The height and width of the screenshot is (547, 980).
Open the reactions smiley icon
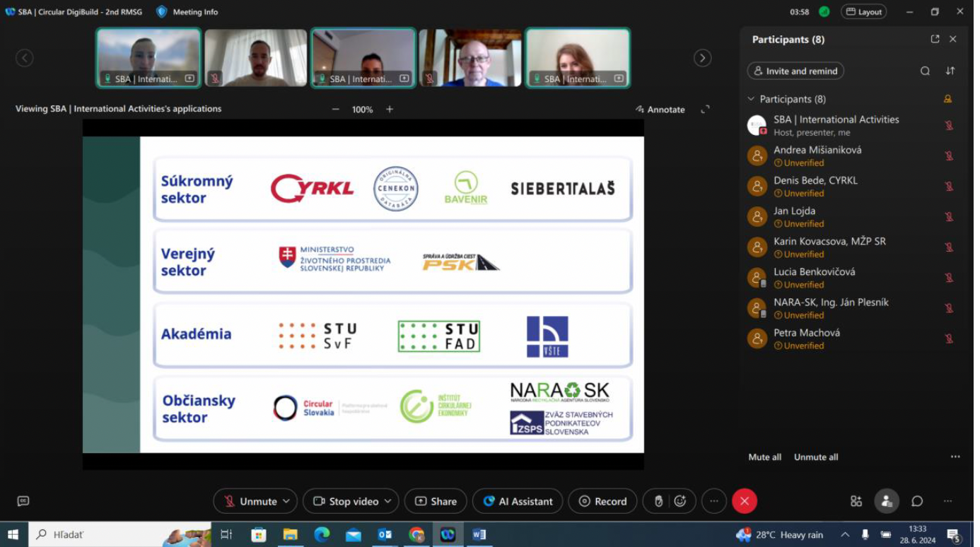click(x=680, y=501)
